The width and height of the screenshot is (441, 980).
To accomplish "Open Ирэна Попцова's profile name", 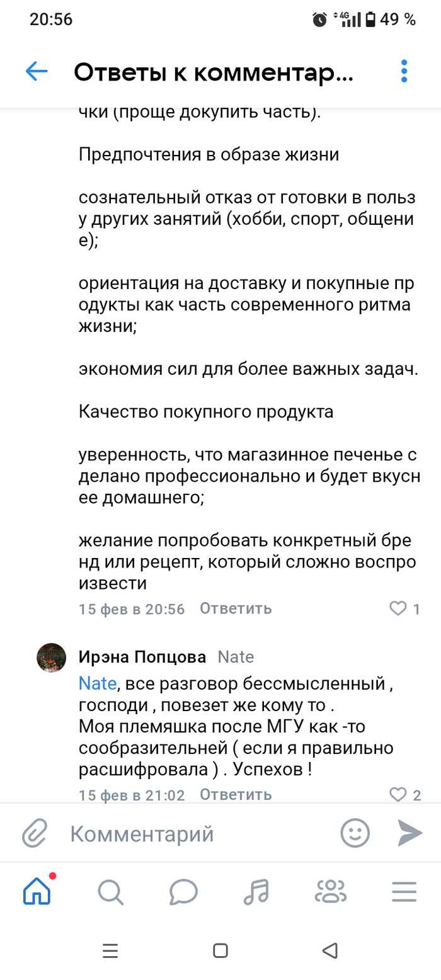I will pos(142,658).
